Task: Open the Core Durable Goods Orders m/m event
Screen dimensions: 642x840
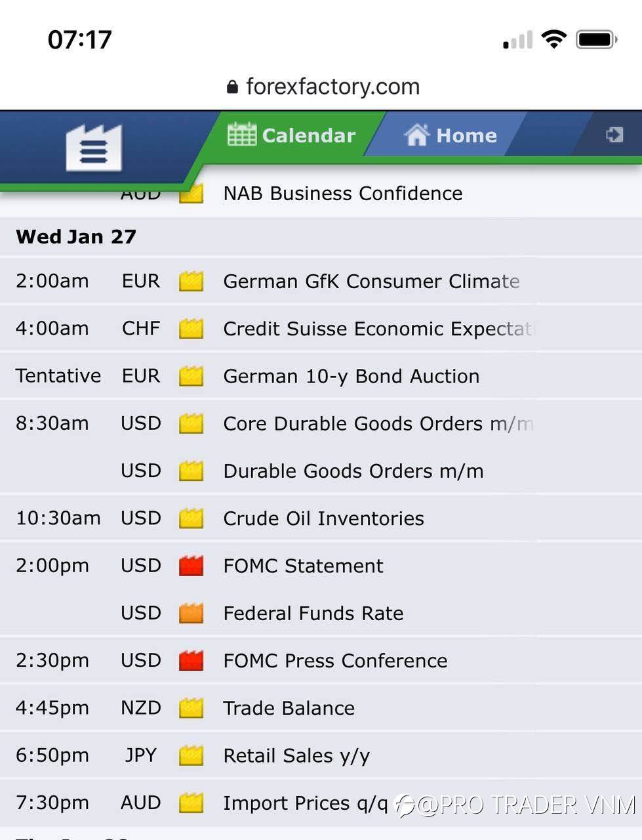Action: pos(378,423)
